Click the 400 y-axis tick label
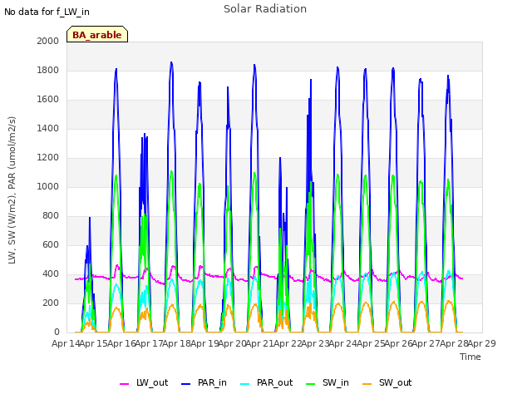The height and width of the screenshot is (399, 532). coord(51,273)
